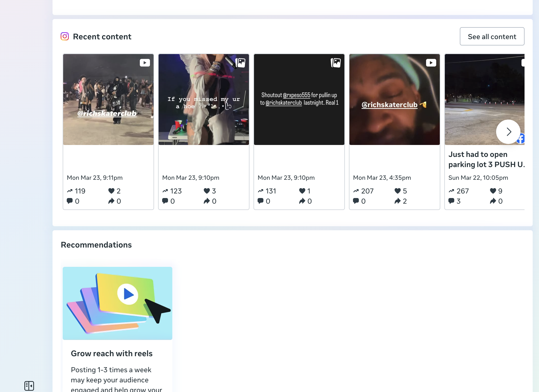Click the likes heart showing 5

click(397, 191)
